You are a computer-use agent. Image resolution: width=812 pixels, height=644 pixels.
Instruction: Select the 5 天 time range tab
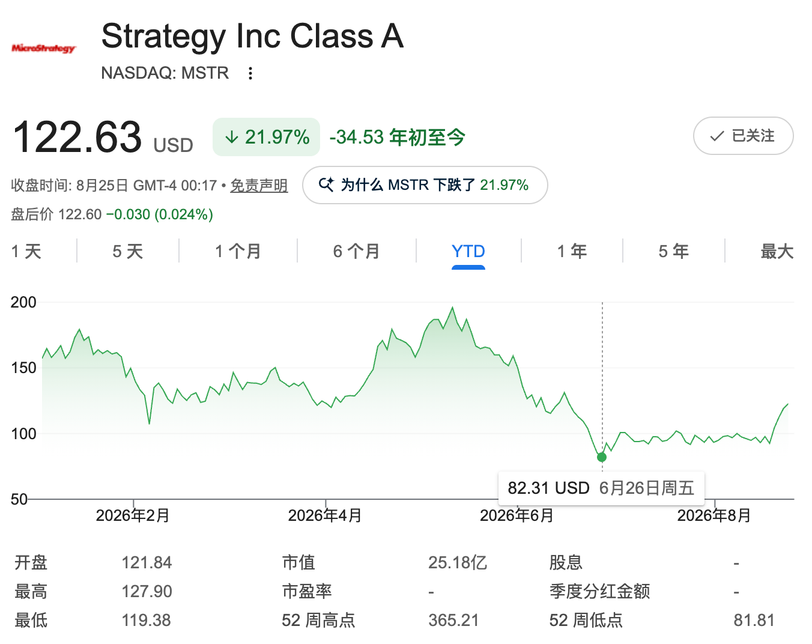pos(128,251)
